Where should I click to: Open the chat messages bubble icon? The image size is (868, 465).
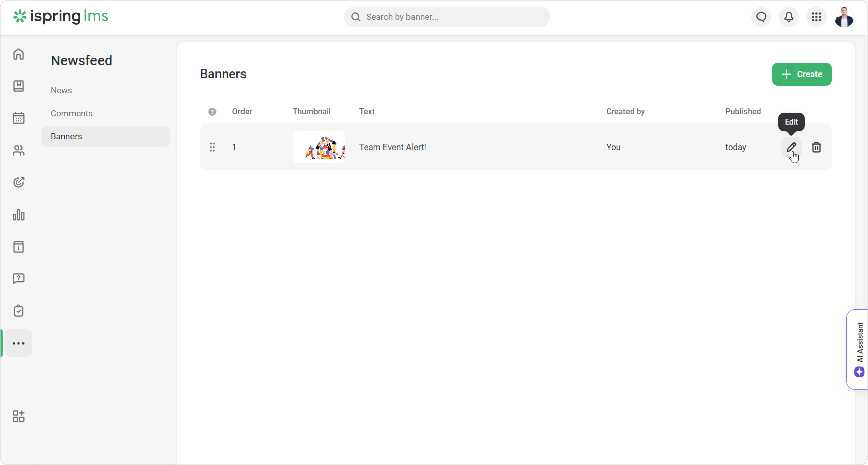tap(761, 17)
